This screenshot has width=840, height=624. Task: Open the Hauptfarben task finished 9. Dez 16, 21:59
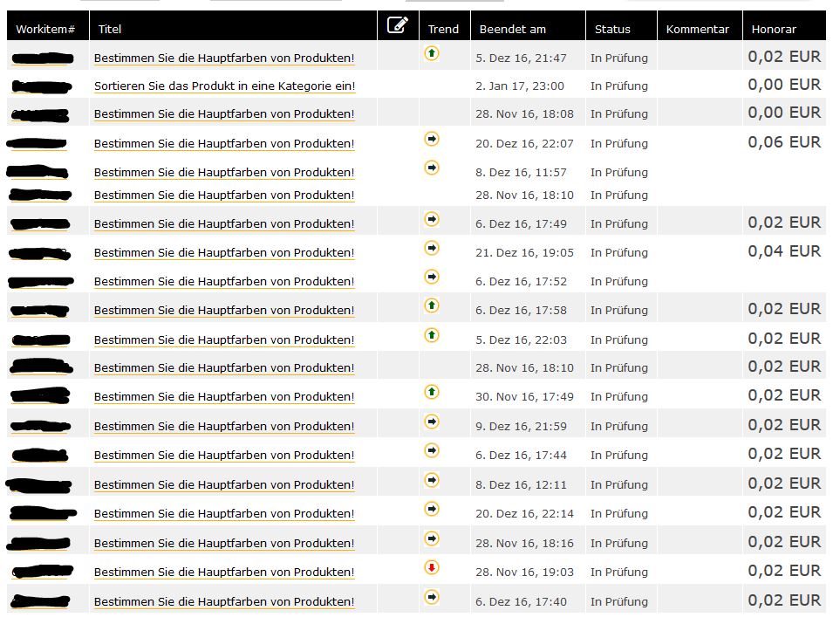[x=224, y=426]
